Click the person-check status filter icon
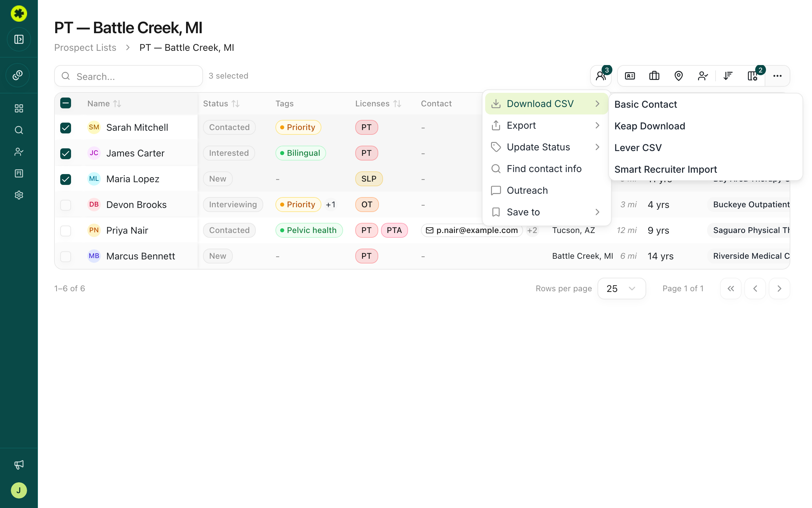 (703, 76)
